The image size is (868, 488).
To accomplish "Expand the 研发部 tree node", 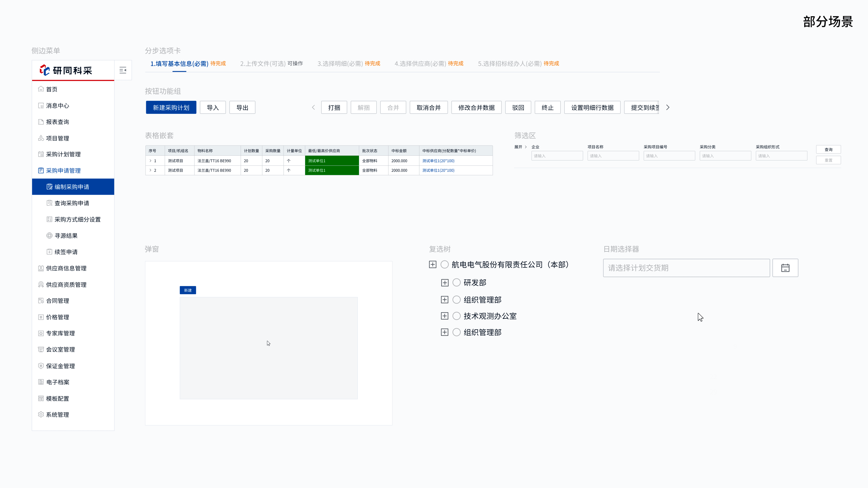I will (444, 283).
